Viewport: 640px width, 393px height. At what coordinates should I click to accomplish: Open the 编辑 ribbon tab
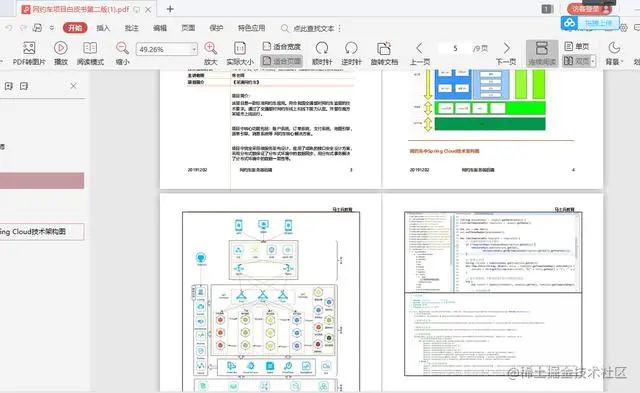[x=160, y=28]
